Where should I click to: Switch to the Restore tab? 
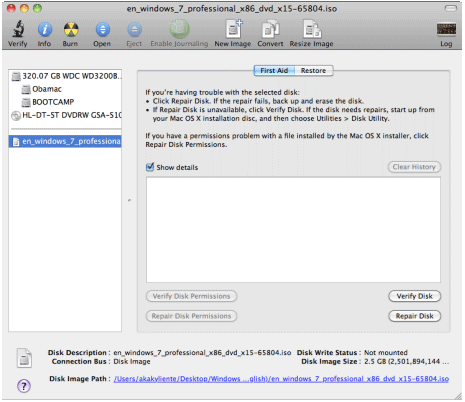pos(314,71)
